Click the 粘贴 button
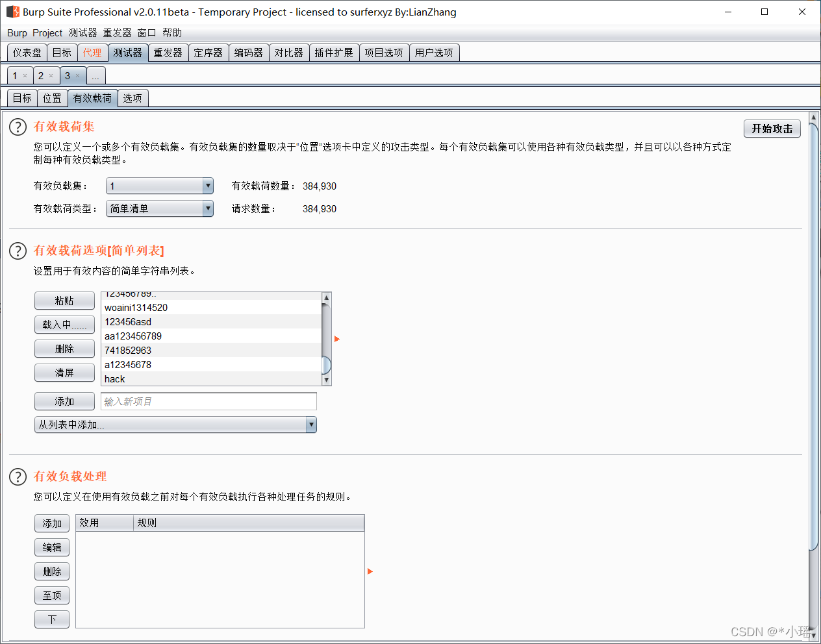The height and width of the screenshot is (644, 821). click(64, 301)
